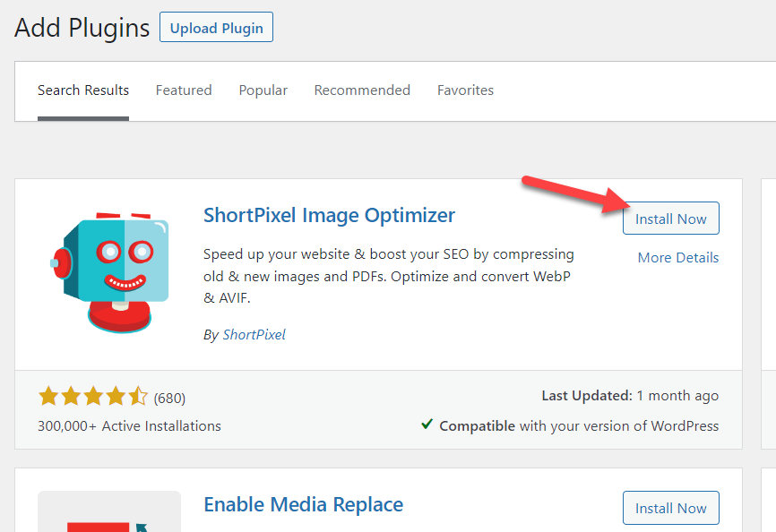Open the ShortPixel Image Optimizer title link
This screenshot has height=532, width=776.
[329, 216]
